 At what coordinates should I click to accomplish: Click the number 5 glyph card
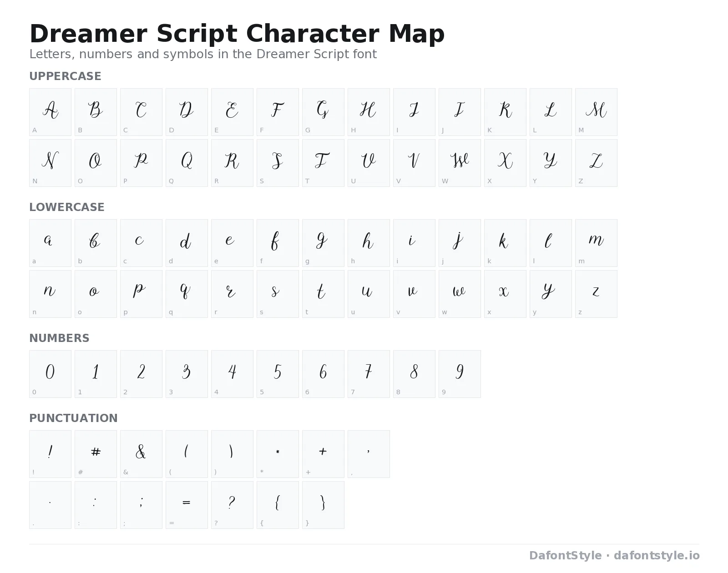(278, 374)
